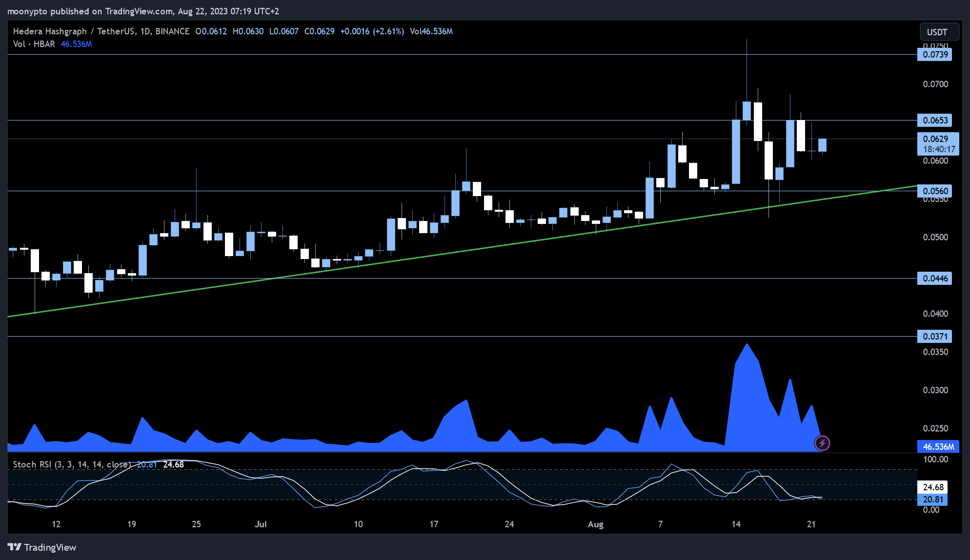Select the 0.0371 price level label
The width and height of the screenshot is (970, 560).
pyautogui.click(x=935, y=336)
